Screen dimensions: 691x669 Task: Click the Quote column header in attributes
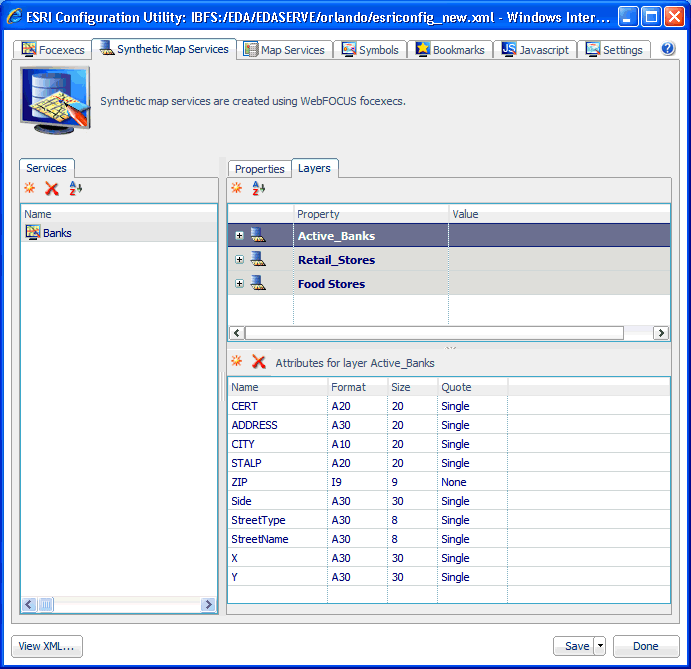[x=472, y=387]
